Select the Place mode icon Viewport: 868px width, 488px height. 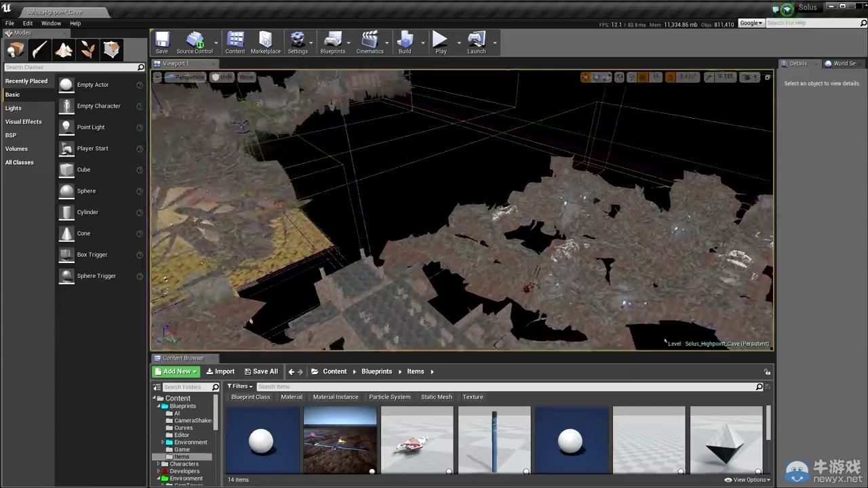pyautogui.click(x=16, y=49)
